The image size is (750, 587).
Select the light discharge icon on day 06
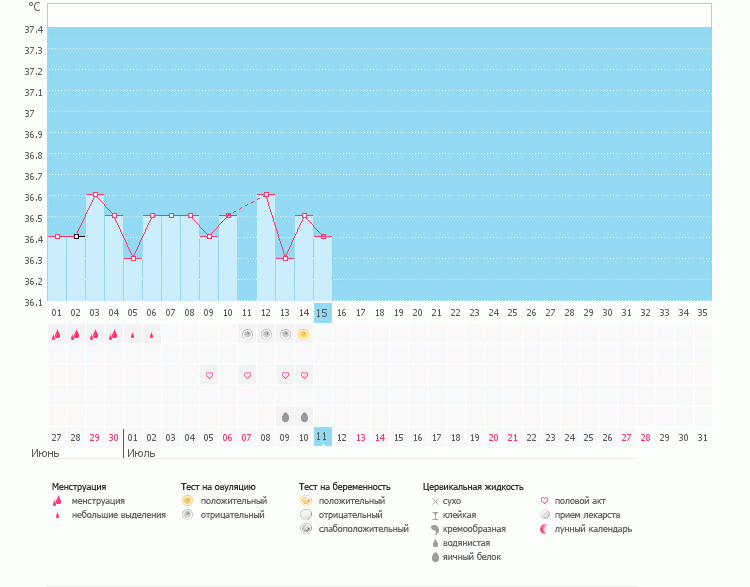coord(151,335)
